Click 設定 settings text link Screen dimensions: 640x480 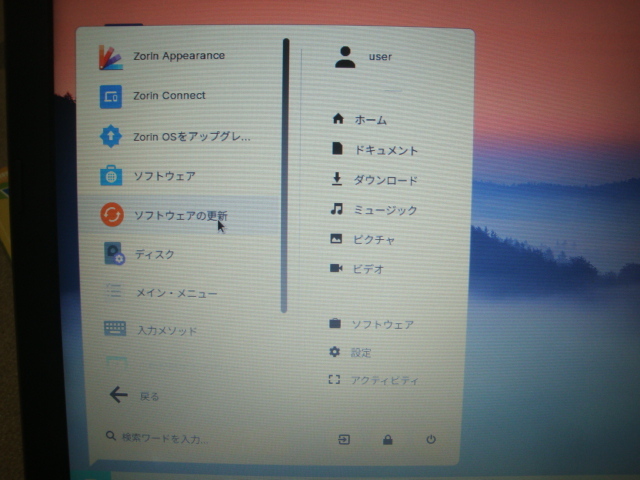pos(361,352)
